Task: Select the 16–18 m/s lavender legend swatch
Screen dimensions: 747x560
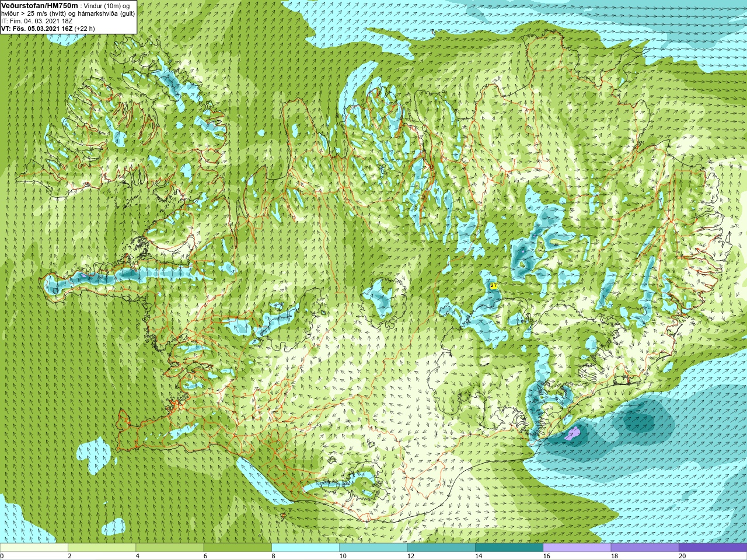Action: coord(577,548)
